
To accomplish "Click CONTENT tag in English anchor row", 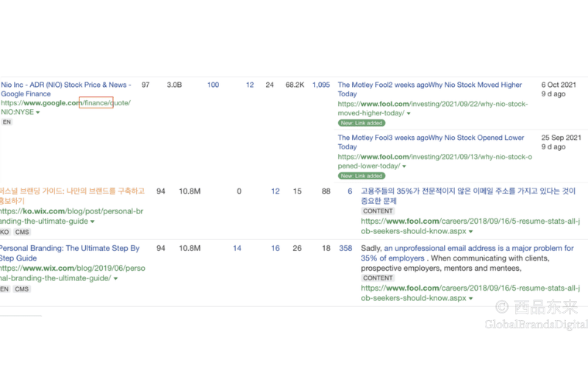I will 378,278.
